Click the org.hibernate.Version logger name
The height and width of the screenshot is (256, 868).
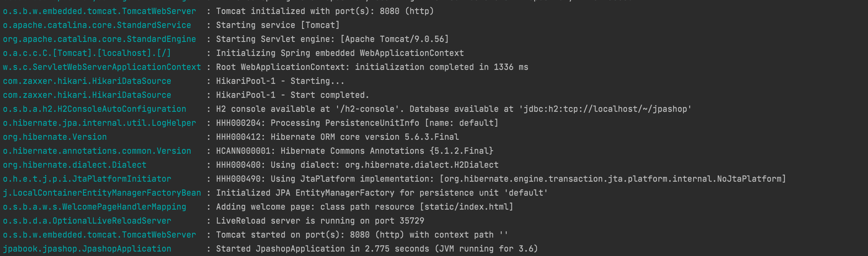55,137
